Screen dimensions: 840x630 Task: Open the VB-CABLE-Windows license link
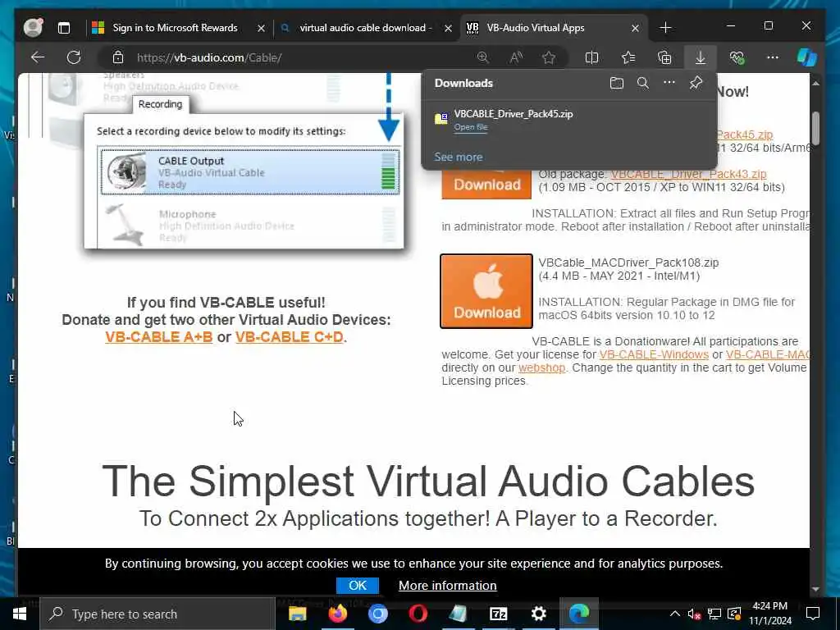654,354
